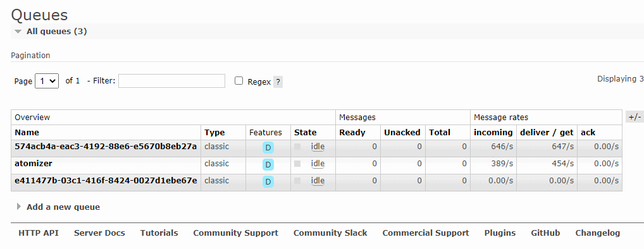Sort by Ready messages column

pos(352,133)
